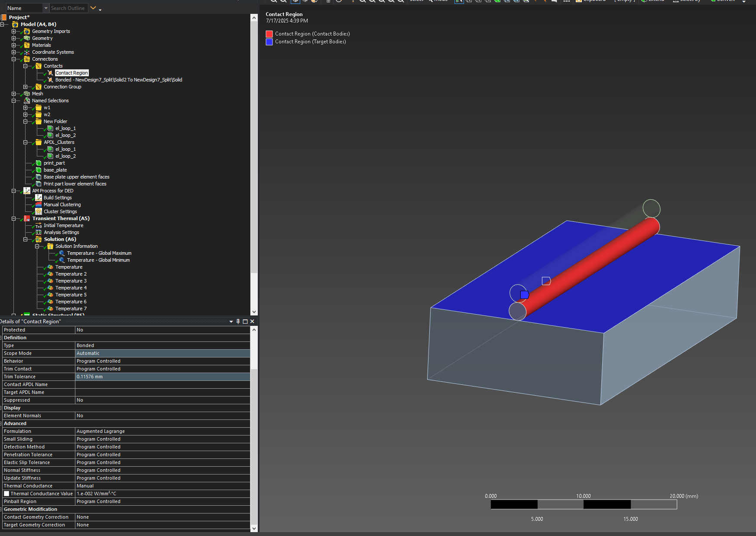Click the Model (A4, B4) icon
Screen dimensions: 756x536
15,24
